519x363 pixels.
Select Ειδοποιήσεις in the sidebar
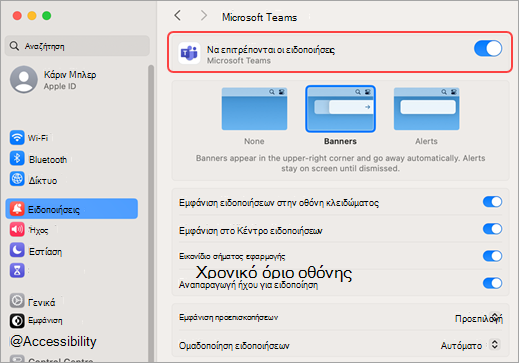point(72,209)
